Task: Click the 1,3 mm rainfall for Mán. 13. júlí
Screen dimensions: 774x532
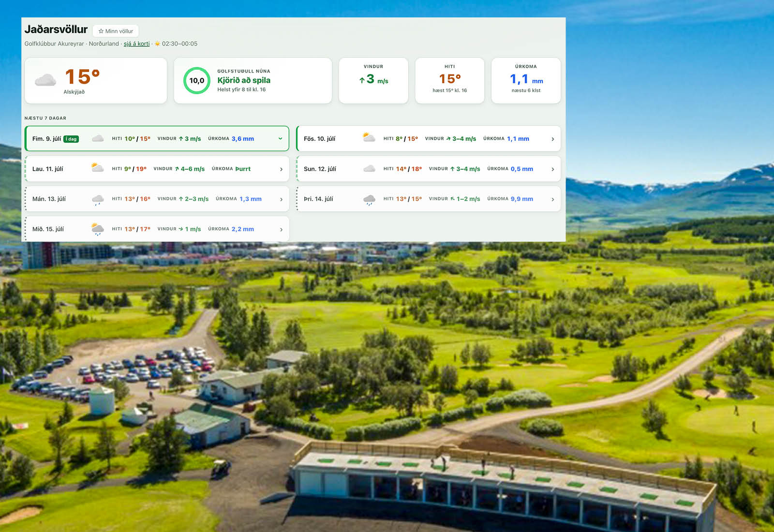Action: [251, 199]
